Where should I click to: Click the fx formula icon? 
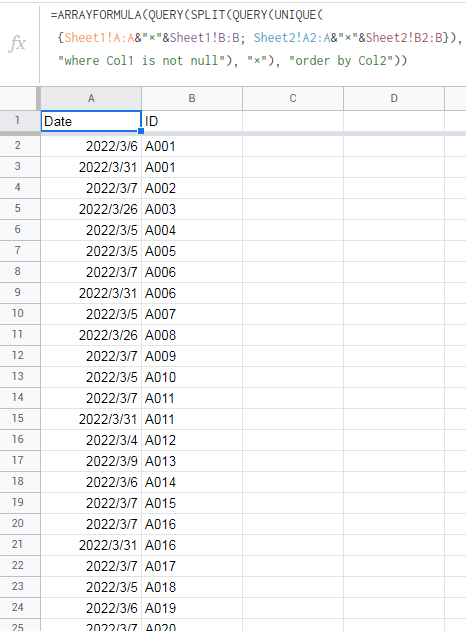17,43
